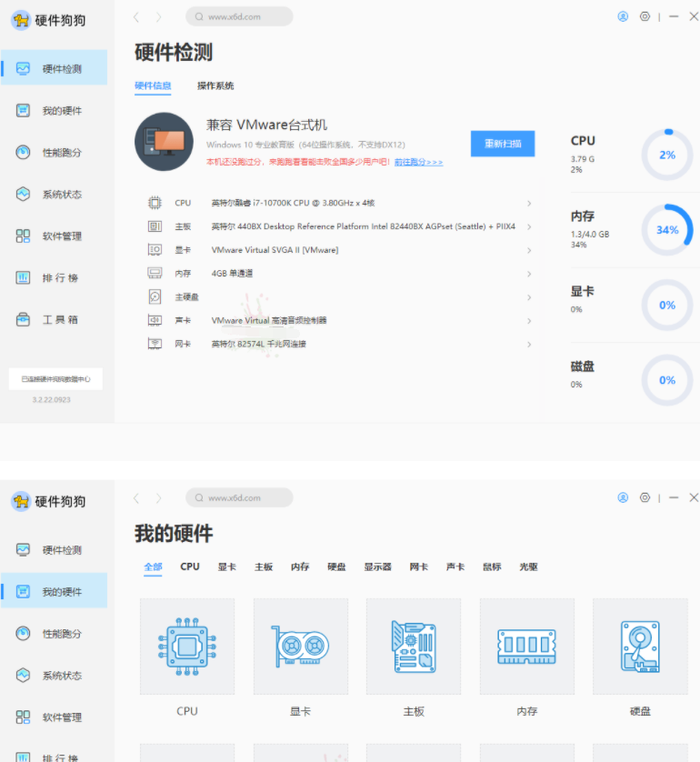Open 工具箱 in upper window sidebar

[x=54, y=319]
